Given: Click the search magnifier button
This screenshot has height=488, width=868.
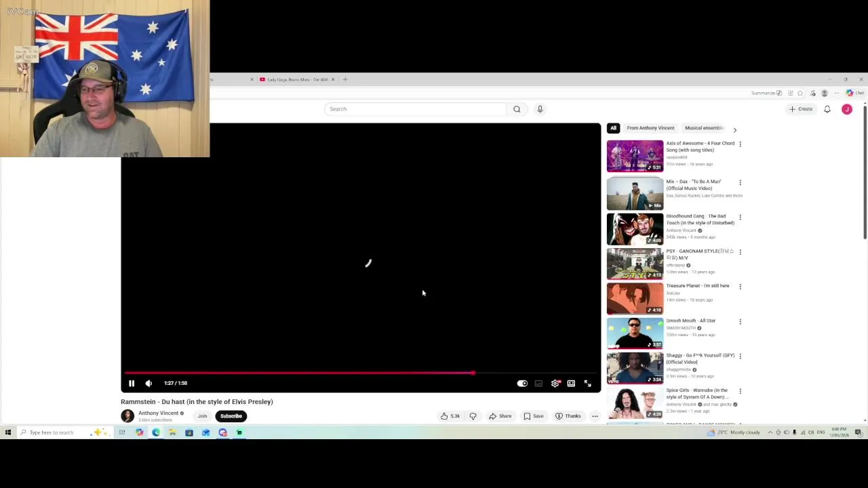Looking at the screenshot, I should coord(517,109).
